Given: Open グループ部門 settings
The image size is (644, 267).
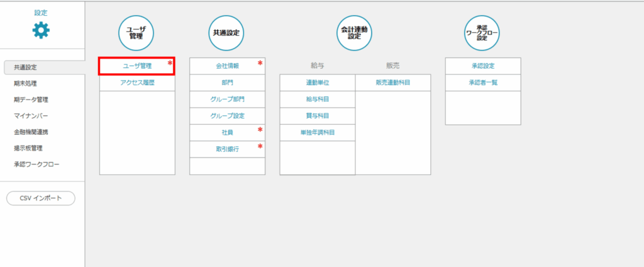Looking at the screenshot, I should pyautogui.click(x=227, y=99).
